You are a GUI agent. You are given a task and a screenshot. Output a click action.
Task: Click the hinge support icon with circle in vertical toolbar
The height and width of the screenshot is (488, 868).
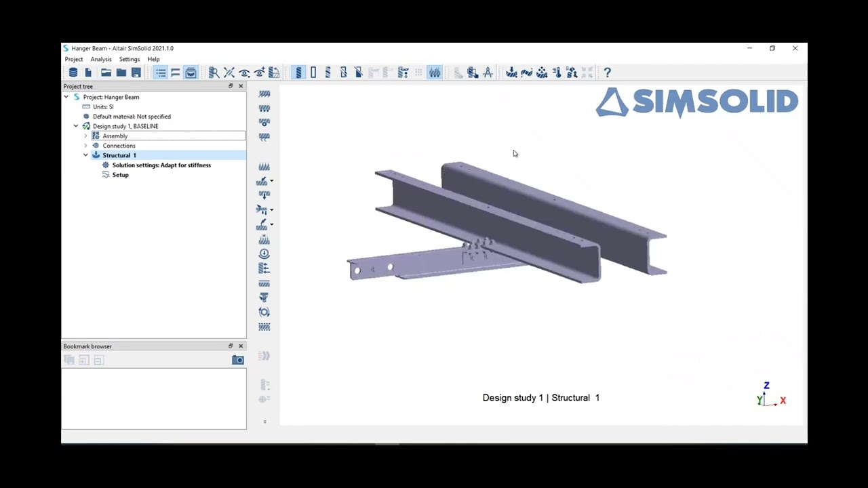[x=264, y=122]
